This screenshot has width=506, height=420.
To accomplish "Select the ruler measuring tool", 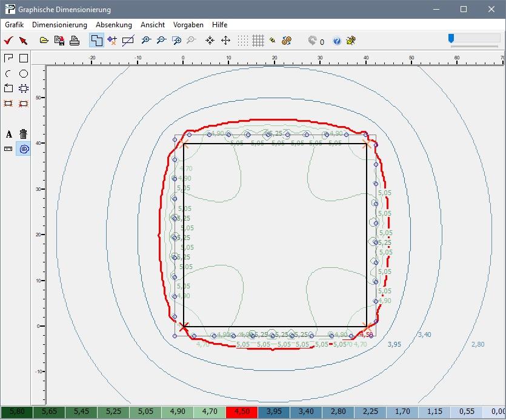I will [8, 148].
